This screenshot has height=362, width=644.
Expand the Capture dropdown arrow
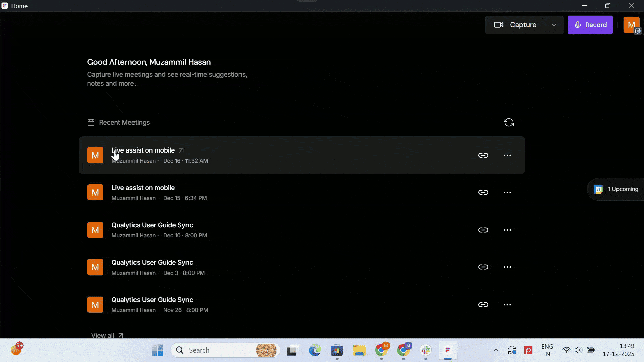tap(554, 25)
